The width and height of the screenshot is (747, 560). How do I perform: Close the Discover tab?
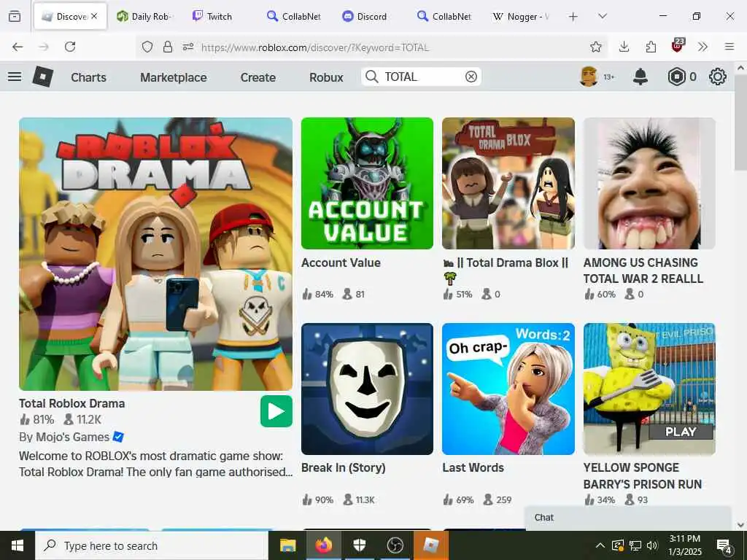pos(94,16)
